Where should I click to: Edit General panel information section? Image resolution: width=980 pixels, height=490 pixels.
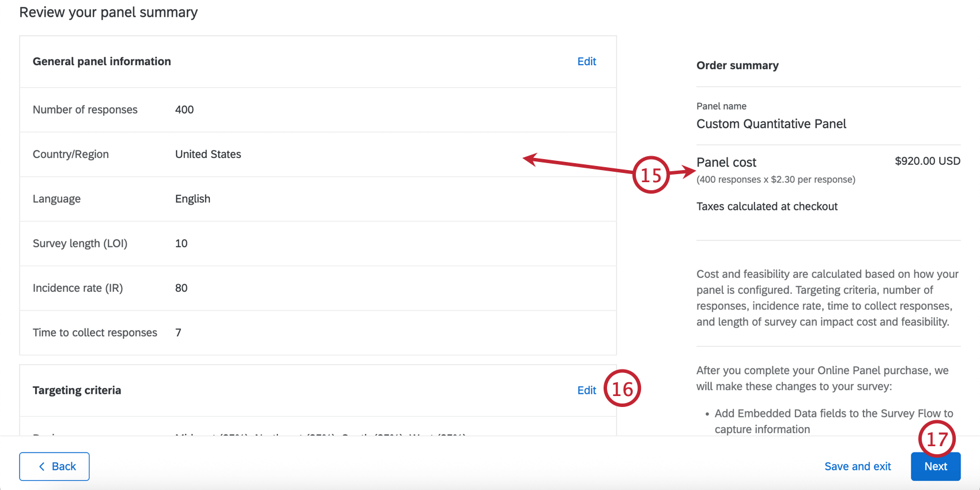click(586, 62)
